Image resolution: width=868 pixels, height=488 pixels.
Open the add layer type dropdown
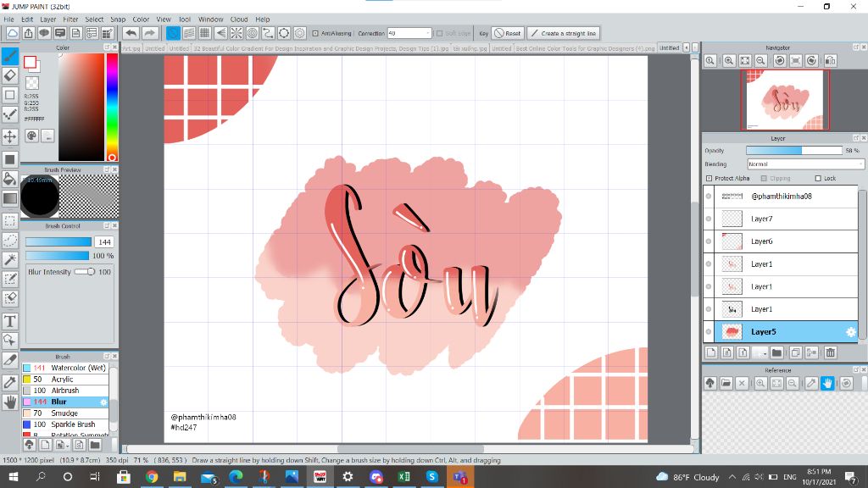pyautogui.click(x=760, y=352)
